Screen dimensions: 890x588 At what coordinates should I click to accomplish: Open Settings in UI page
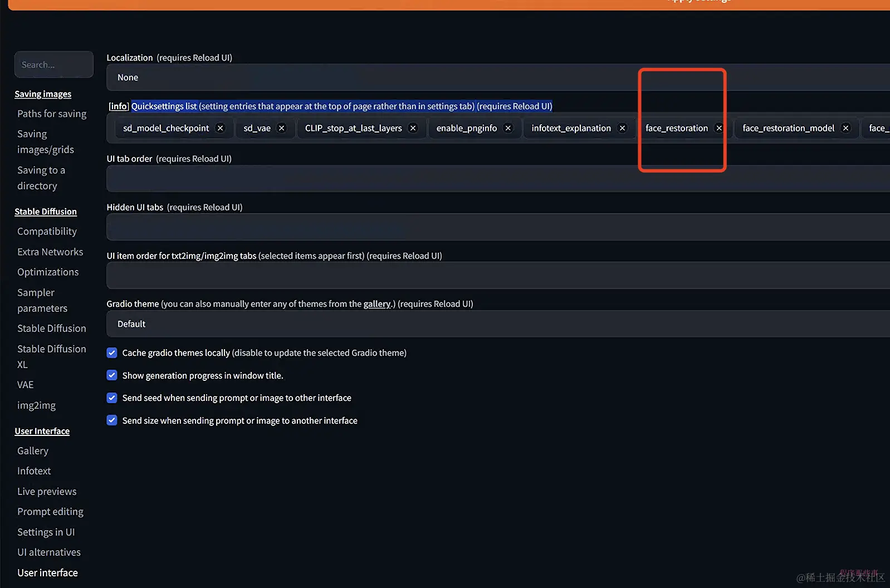[46, 532]
